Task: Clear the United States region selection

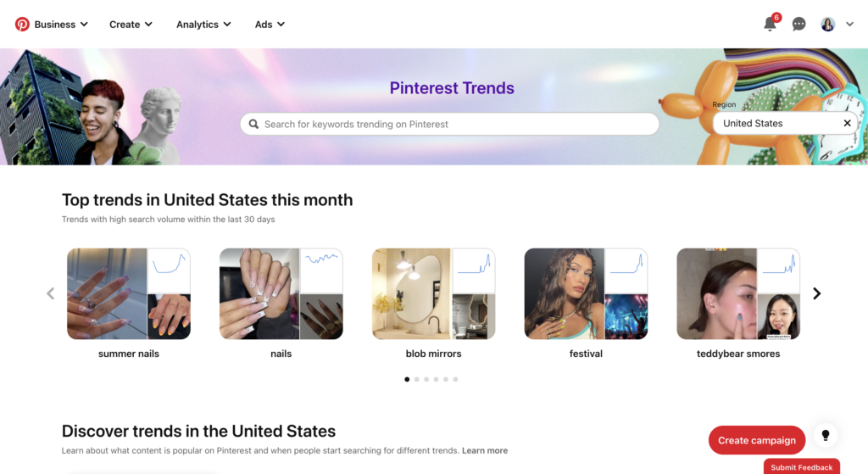Action: coord(847,124)
